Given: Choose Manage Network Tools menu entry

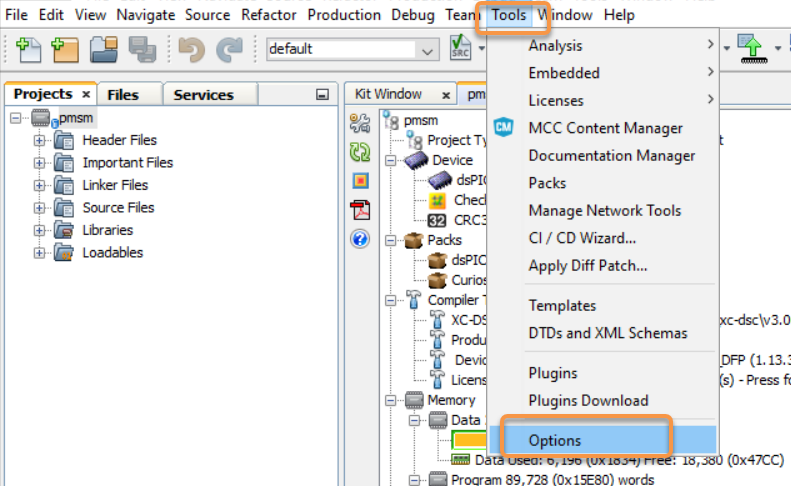Looking at the screenshot, I should 603,210.
